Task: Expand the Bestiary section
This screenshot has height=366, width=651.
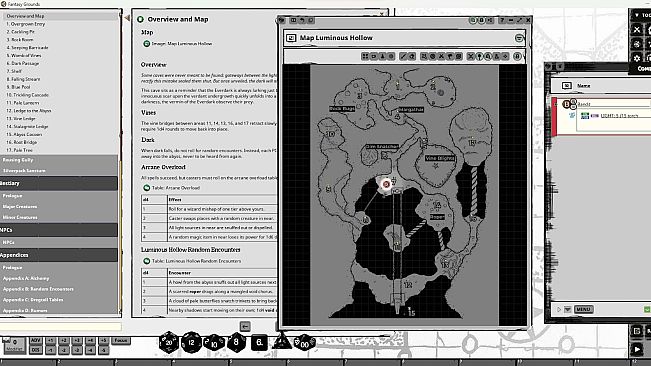Action: pos(59,183)
